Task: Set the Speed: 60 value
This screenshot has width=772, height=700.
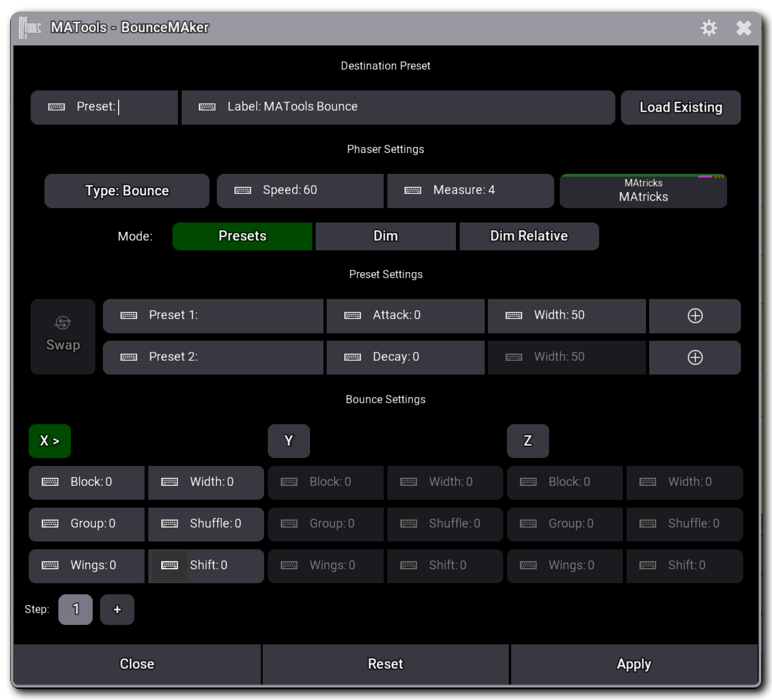Action: (300, 191)
